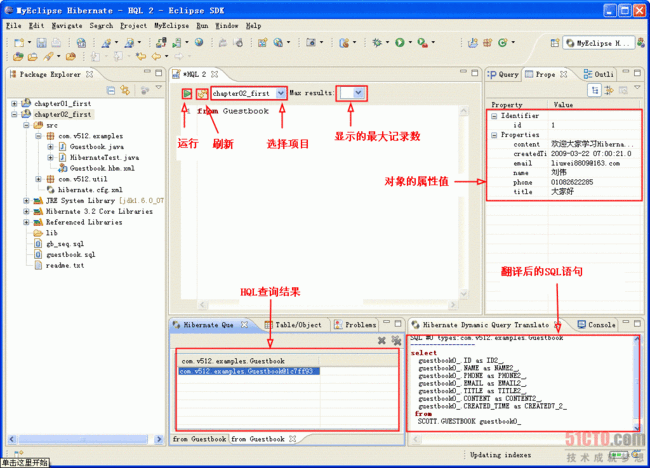
Task: Open the chapter02_first project dropdown
Action: 281,93
